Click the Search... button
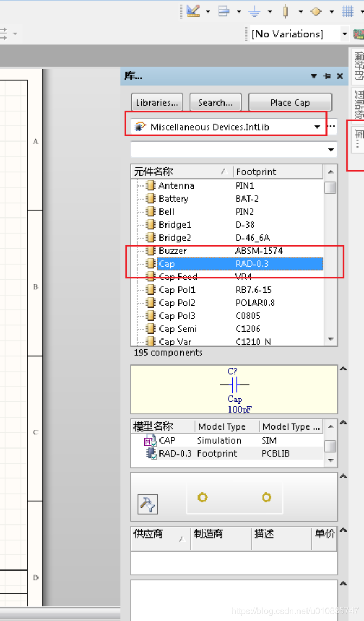This screenshot has width=364, height=621. [215, 103]
